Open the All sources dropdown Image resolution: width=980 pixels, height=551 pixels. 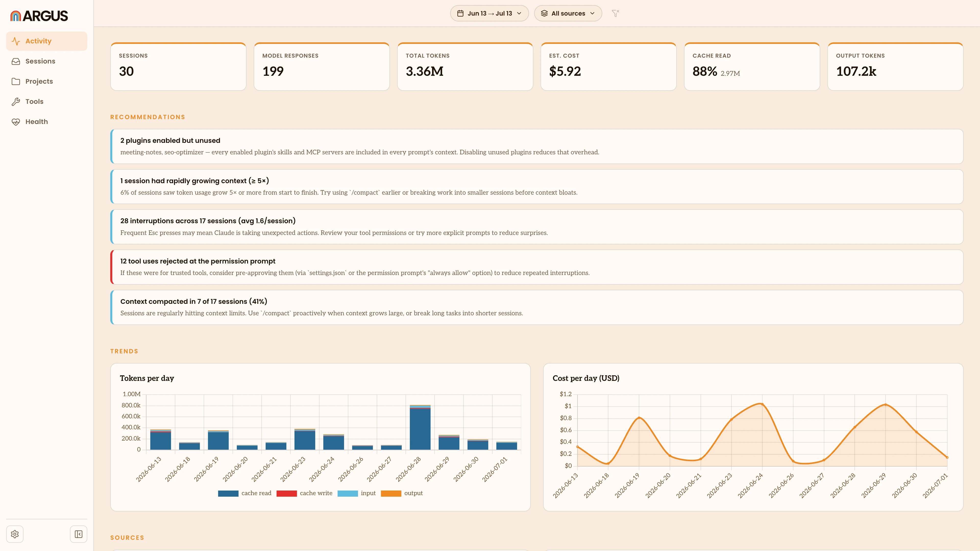568,13
